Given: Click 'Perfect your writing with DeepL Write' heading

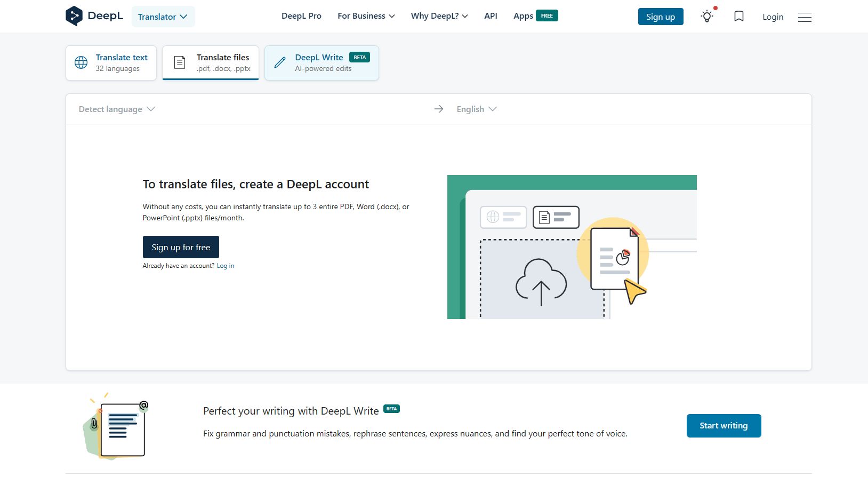Looking at the screenshot, I should click(291, 411).
